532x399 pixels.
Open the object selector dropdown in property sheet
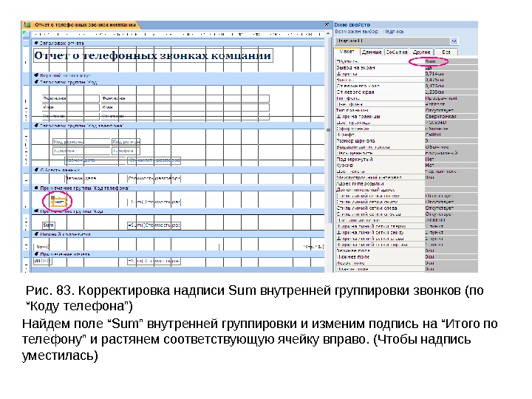(454, 41)
